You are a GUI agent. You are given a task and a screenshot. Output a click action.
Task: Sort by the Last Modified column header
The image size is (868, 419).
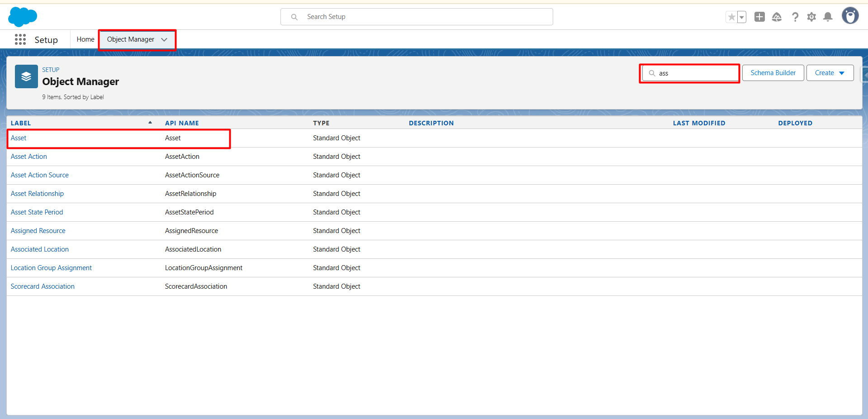tap(699, 123)
